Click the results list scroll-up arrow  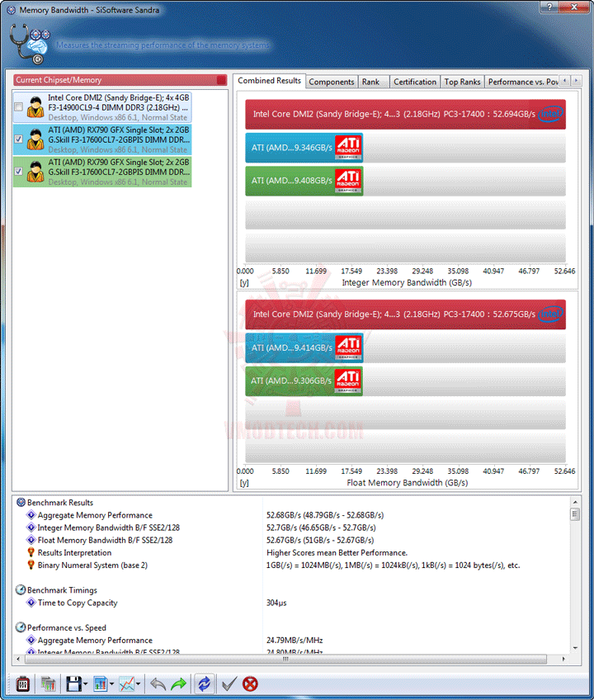pos(575,502)
